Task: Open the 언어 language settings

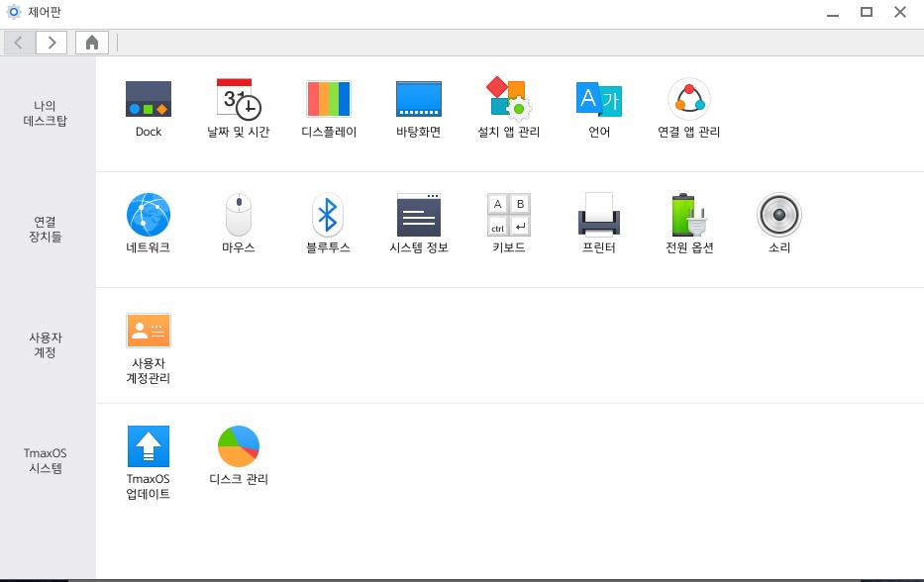Action: (599, 100)
